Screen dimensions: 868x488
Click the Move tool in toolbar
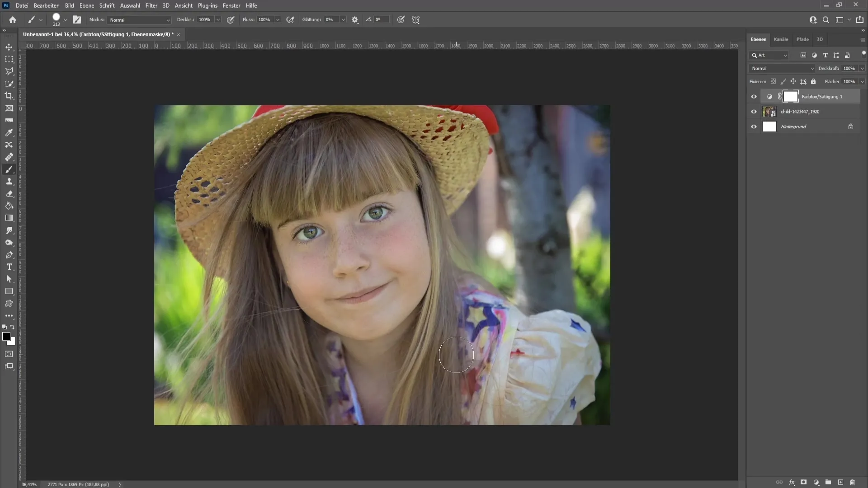9,47
